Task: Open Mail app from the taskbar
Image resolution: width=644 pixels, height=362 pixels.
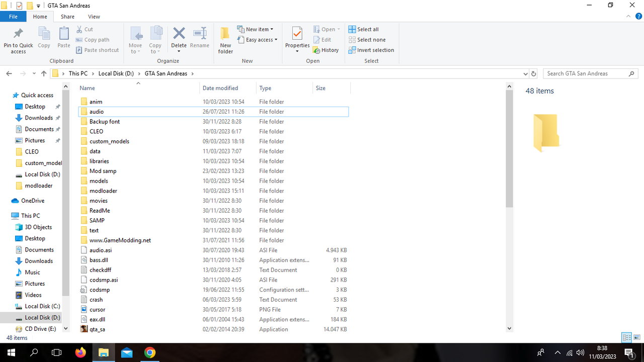Action: [x=126, y=352]
